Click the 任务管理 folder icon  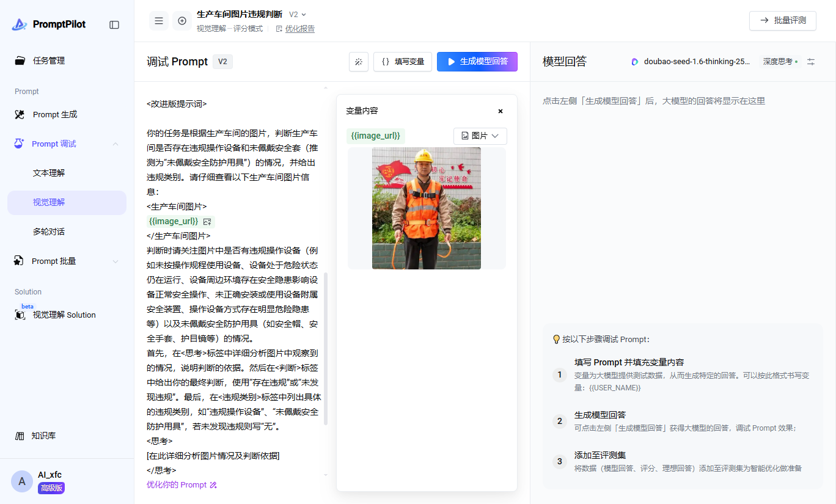pyautogui.click(x=20, y=60)
